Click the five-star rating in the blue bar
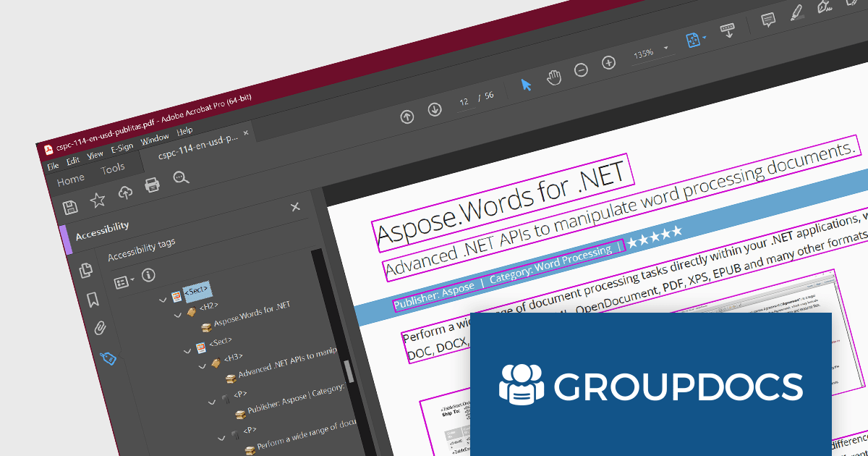Viewport: 868px width, 456px height. coord(655,236)
